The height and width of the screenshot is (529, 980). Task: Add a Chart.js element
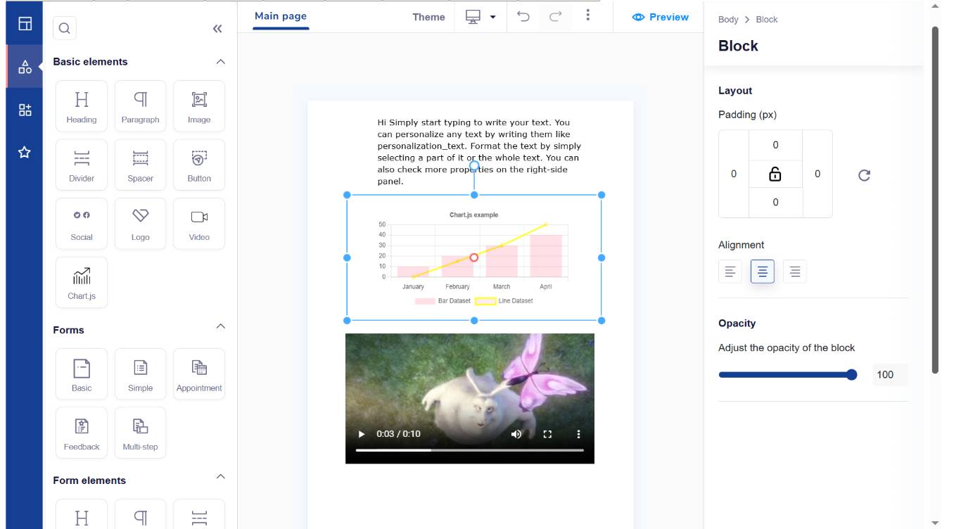[82, 283]
